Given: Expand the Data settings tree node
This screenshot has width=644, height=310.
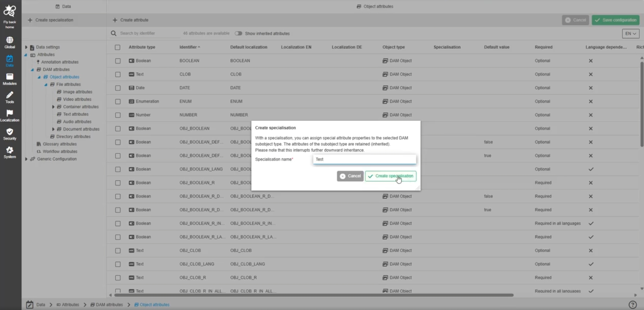Looking at the screenshot, I should [x=26, y=47].
